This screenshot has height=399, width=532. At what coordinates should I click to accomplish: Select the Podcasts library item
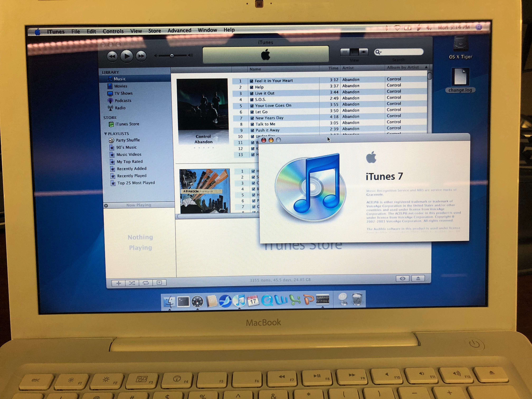tap(123, 101)
